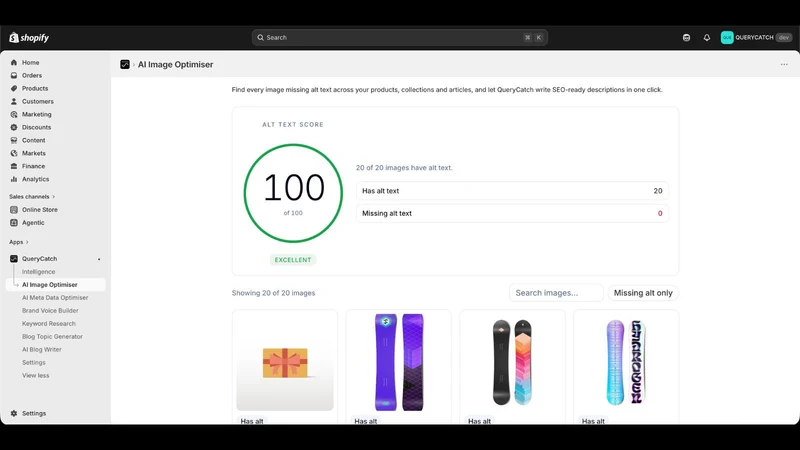The height and width of the screenshot is (450, 800).
Task: Open AI Blog Writer
Action: [x=41, y=349]
